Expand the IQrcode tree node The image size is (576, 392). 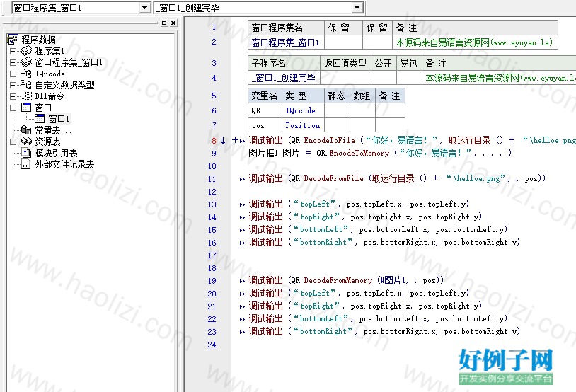[13, 74]
